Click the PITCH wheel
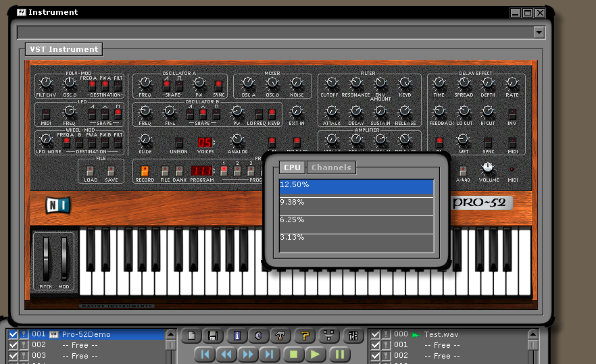 46,259
